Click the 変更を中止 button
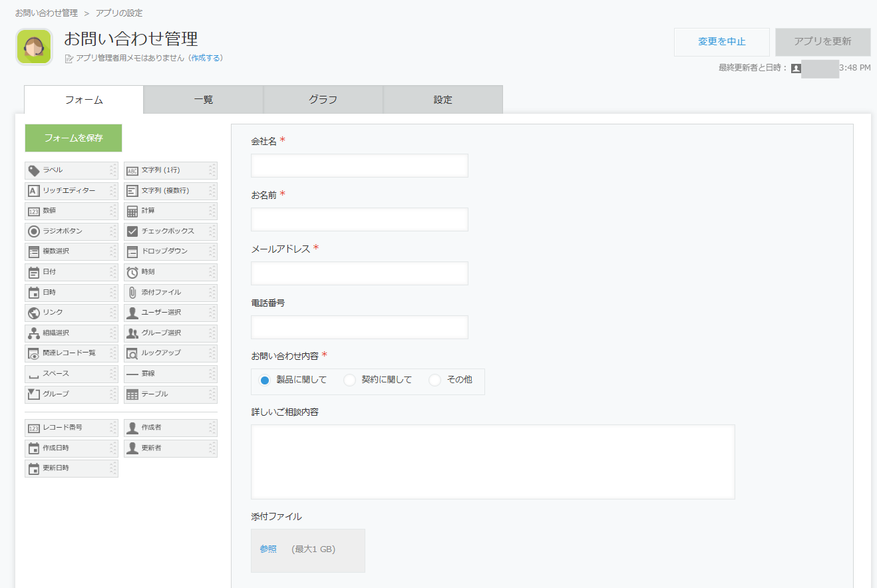Image resolution: width=877 pixels, height=588 pixels. (721, 42)
